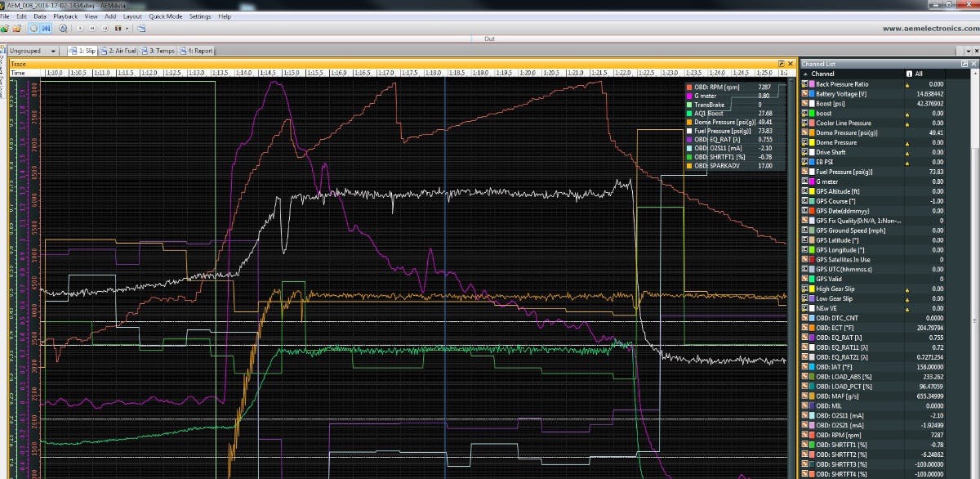Pop out the Trace panel
This screenshot has height=479, width=980.
pos(781,63)
